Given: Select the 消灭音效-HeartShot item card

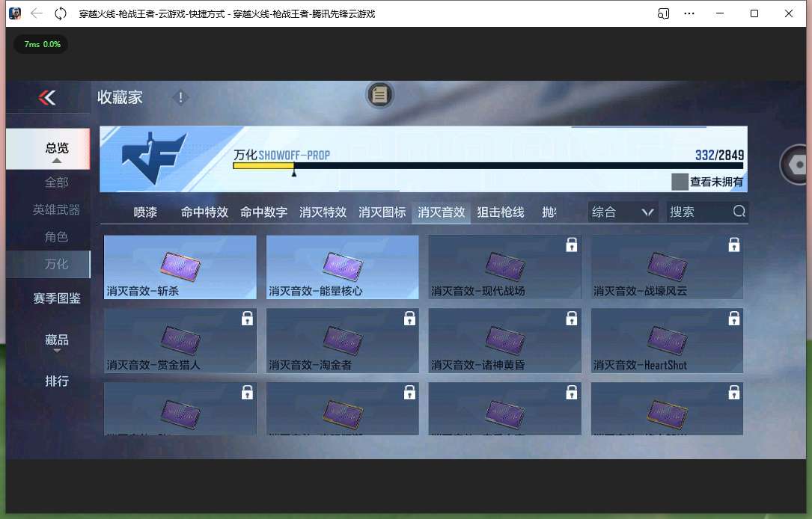Looking at the screenshot, I should tap(667, 340).
